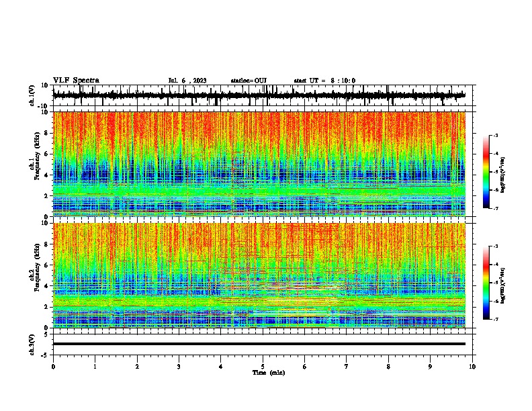Click the date label 'Jul 6, 2023'
This screenshot has width=532, height=411.
[x=187, y=81]
